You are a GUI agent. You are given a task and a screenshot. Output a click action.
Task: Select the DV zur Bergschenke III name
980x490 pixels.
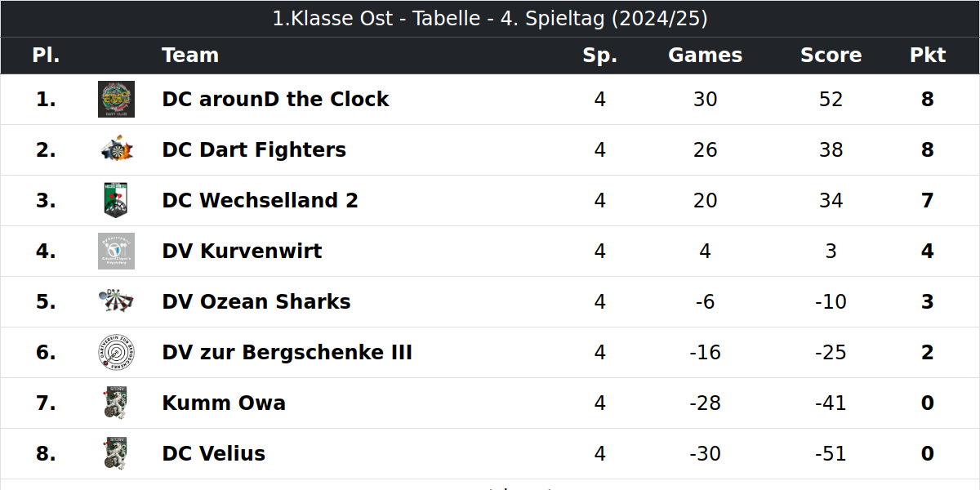(x=287, y=353)
